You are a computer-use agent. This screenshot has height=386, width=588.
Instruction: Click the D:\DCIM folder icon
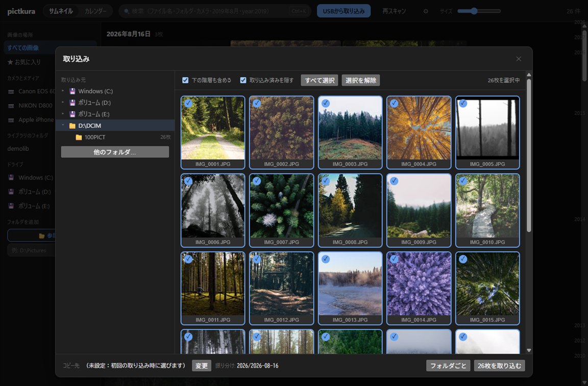[72, 126]
